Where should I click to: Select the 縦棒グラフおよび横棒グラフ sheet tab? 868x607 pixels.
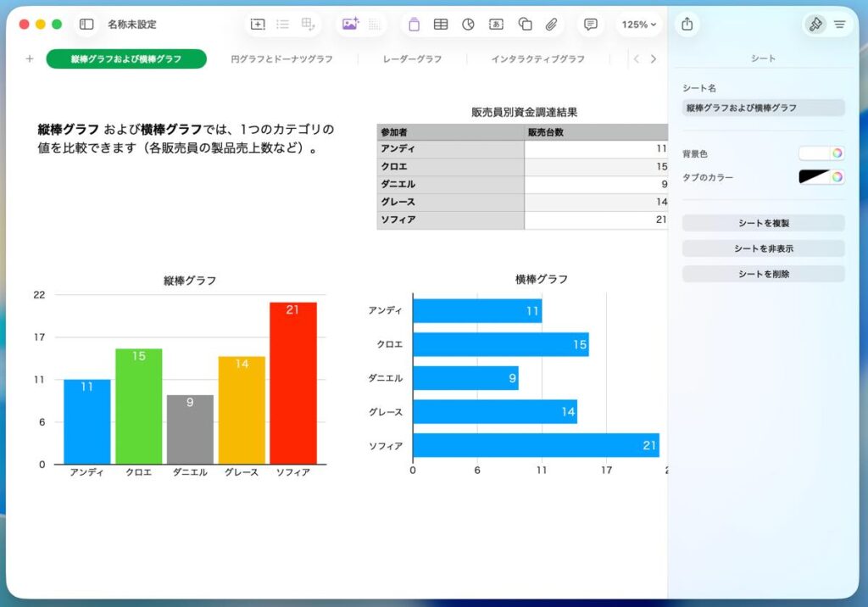click(x=126, y=58)
